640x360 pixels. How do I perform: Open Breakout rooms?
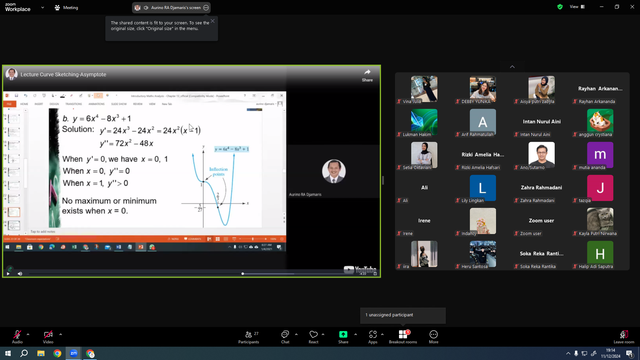pos(403,337)
